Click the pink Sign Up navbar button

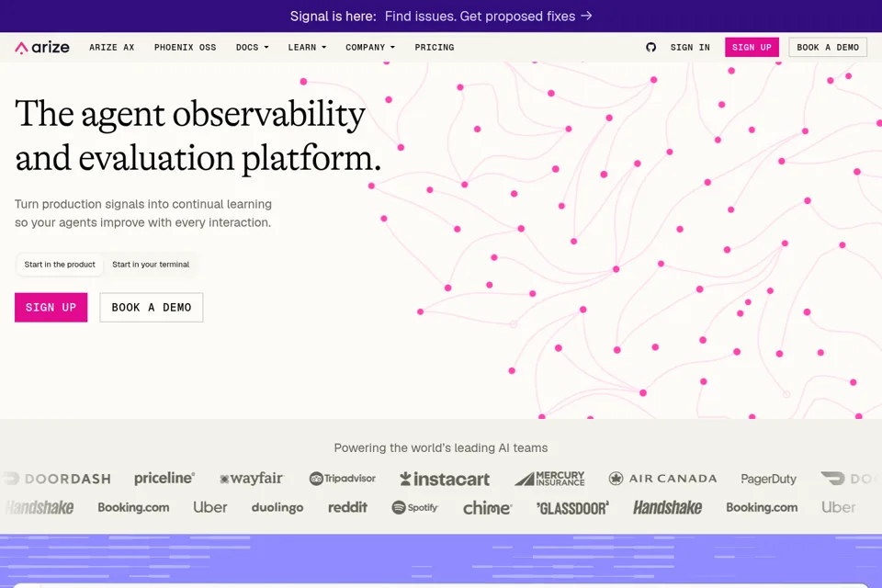coord(752,47)
